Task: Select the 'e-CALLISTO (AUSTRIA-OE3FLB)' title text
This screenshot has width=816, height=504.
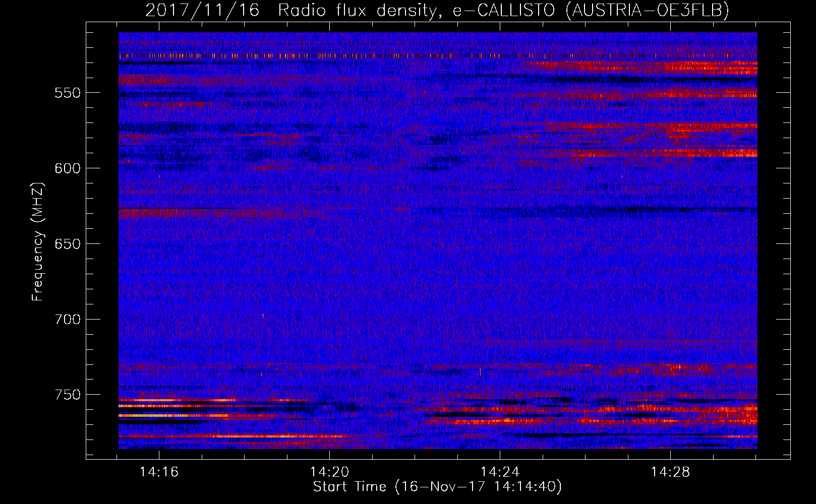Action: tap(591, 11)
